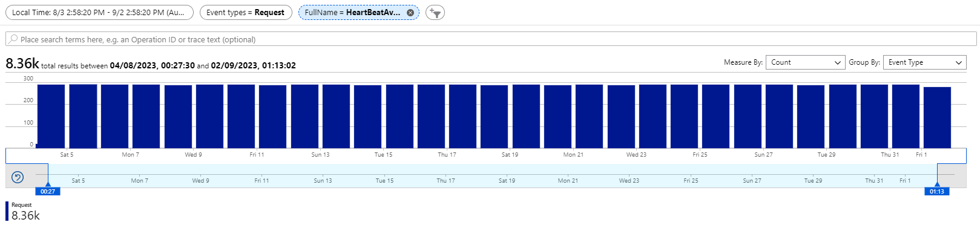This screenshot has height=225, width=980.
Task: Click the Group By dropdown chevron arrow
Action: click(959, 62)
